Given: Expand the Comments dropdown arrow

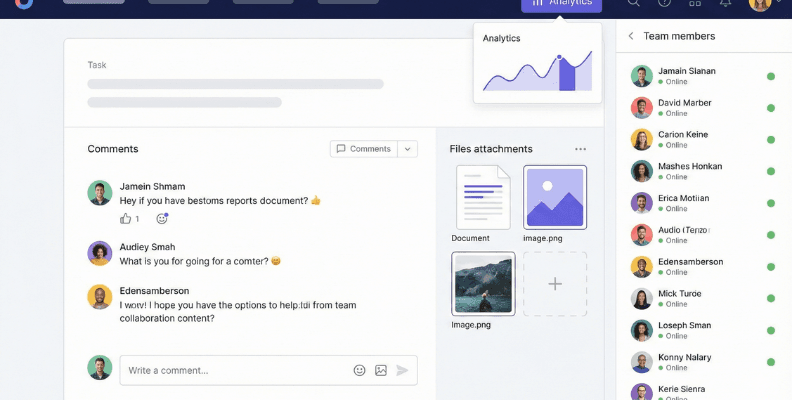Looking at the screenshot, I should click(x=408, y=149).
